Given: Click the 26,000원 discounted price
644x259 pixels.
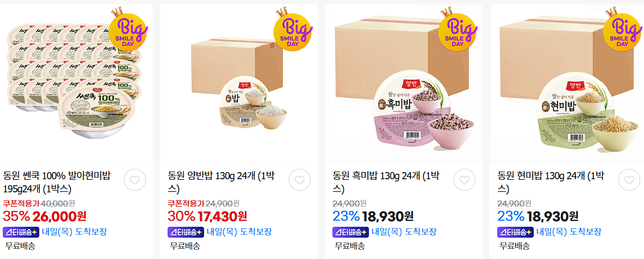Looking at the screenshot, I should point(60,215).
